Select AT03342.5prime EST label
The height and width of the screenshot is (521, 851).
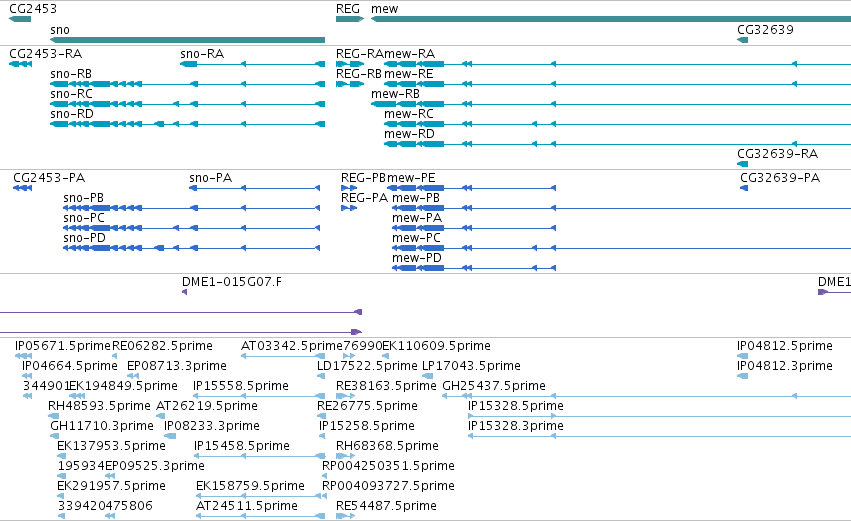click(292, 346)
